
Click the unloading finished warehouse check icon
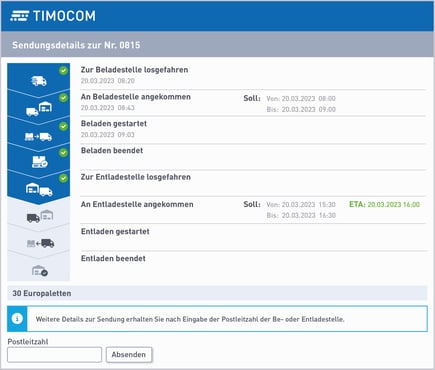click(x=40, y=270)
